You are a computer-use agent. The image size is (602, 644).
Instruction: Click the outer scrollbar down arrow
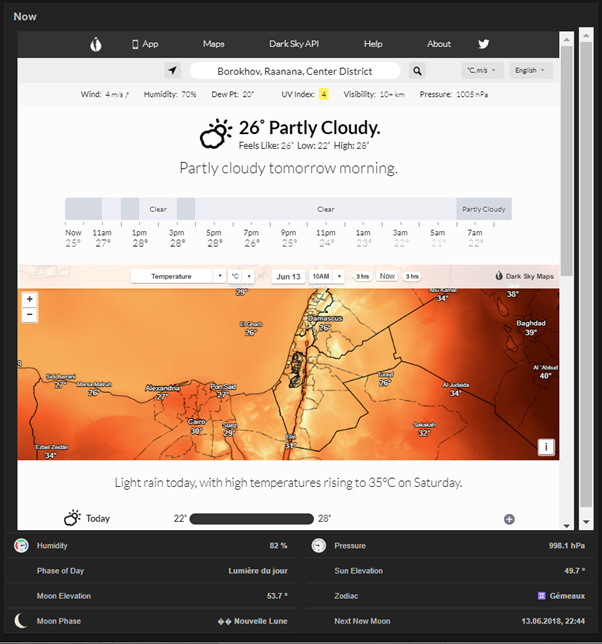click(x=586, y=522)
